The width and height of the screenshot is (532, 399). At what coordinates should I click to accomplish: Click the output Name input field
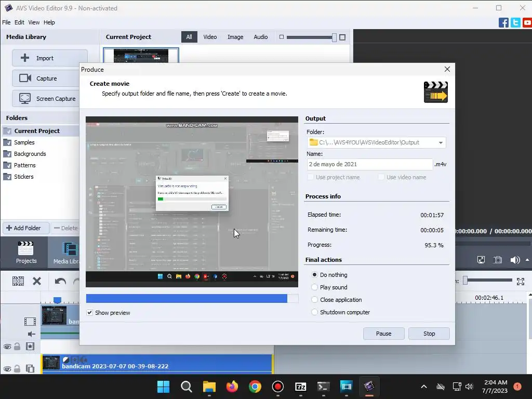click(x=370, y=164)
